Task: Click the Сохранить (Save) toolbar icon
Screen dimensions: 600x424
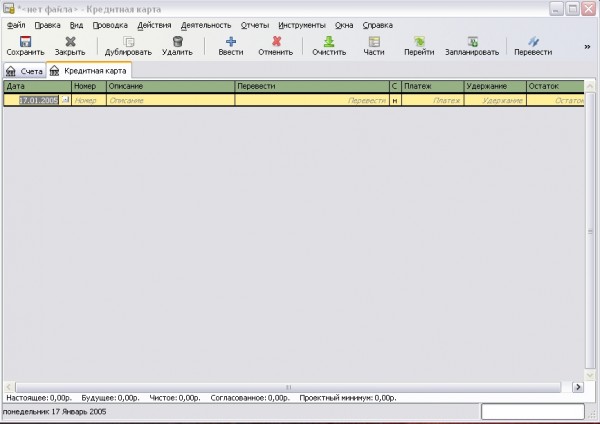Action: click(25, 41)
